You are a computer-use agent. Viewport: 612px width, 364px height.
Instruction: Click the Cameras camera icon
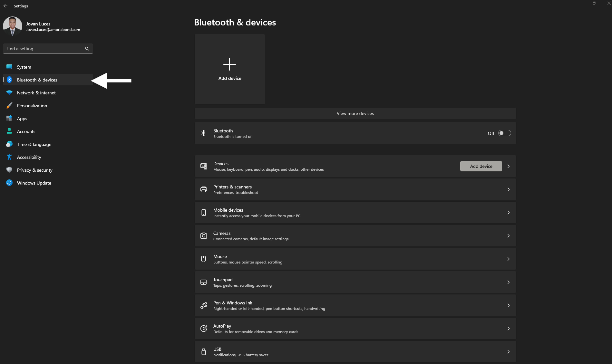pos(204,236)
